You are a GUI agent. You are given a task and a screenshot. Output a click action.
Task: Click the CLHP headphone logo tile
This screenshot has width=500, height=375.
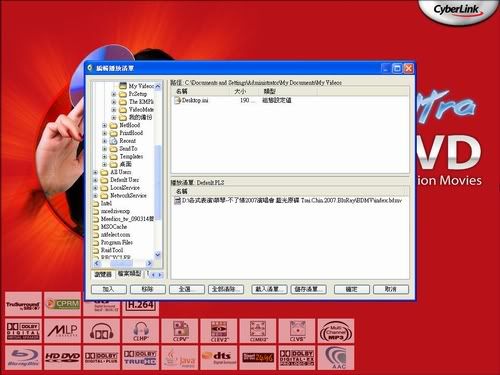click(x=140, y=331)
